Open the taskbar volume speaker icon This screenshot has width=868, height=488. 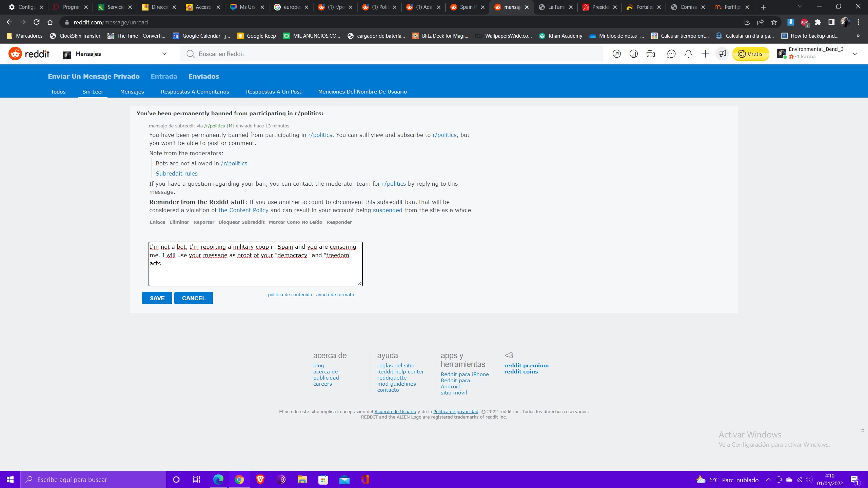coord(809,480)
